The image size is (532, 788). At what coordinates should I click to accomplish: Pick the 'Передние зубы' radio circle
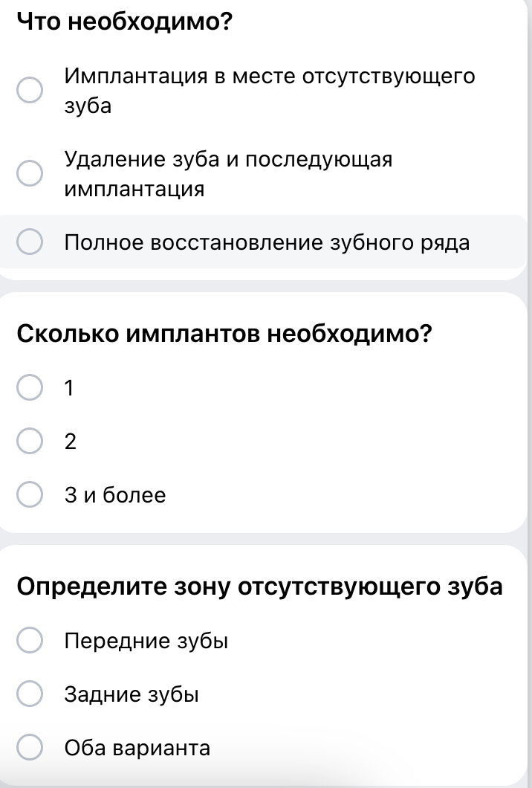pyautogui.click(x=30, y=641)
